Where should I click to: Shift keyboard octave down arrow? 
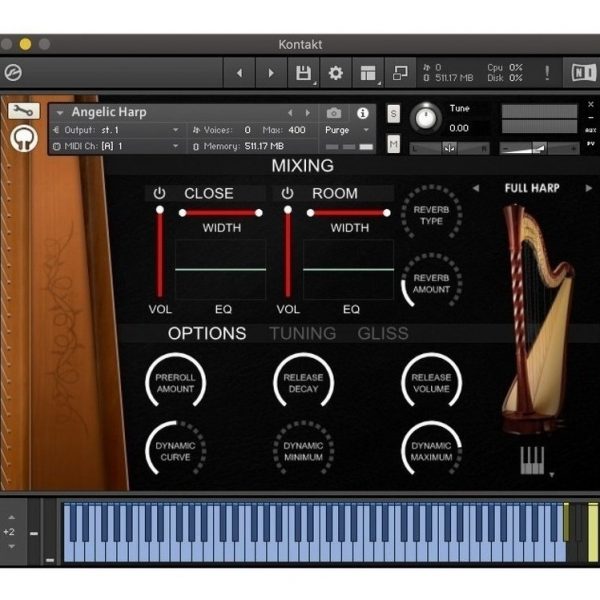(11, 546)
